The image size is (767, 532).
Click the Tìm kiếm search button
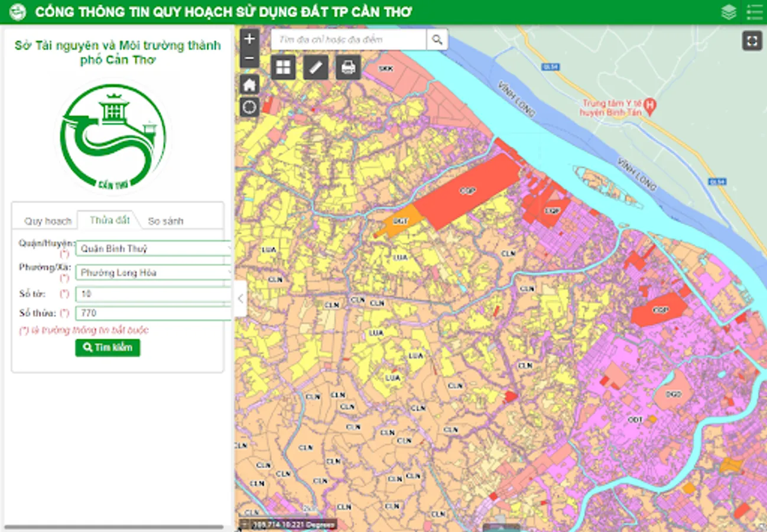pos(108,348)
